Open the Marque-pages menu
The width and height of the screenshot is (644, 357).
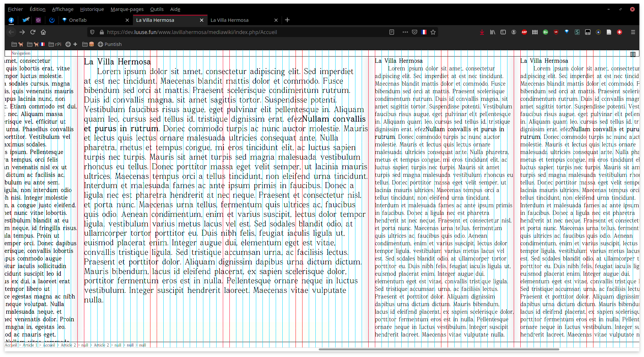(127, 9)
